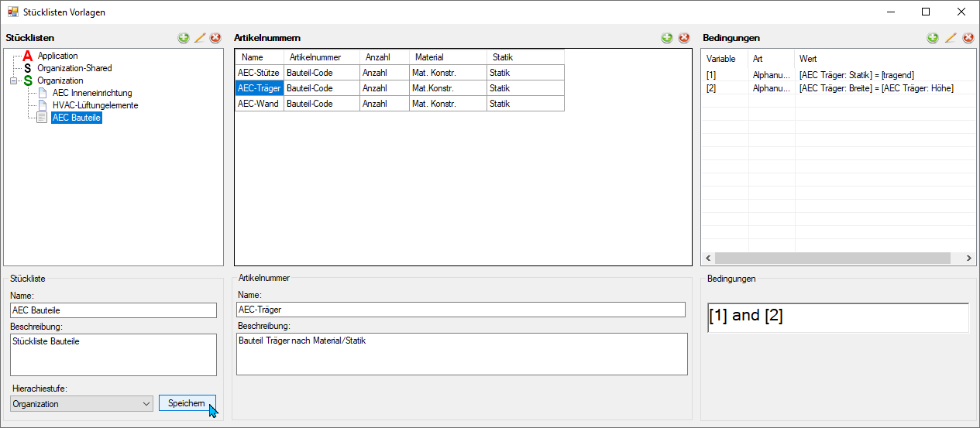Image resolution: width=980 pixels, height=428 pixels.
Task: Click the Bedingungen horizontal scrollbar track
Action: click(x=838, y=259)
